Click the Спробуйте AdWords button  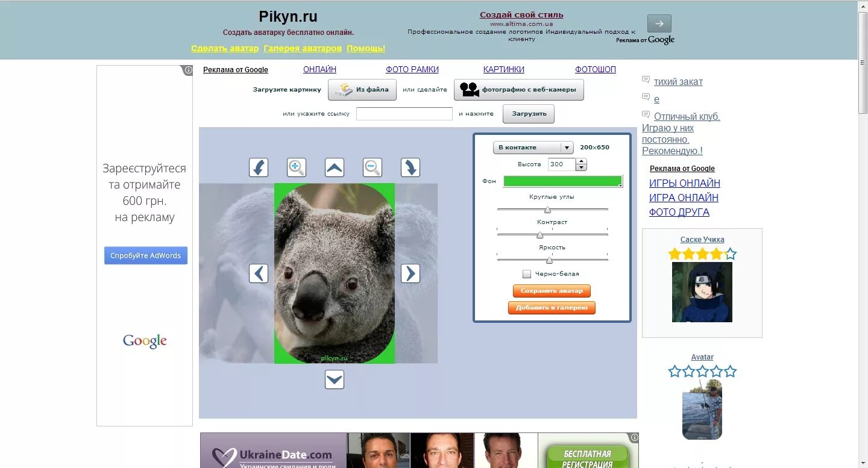[146, 255]
